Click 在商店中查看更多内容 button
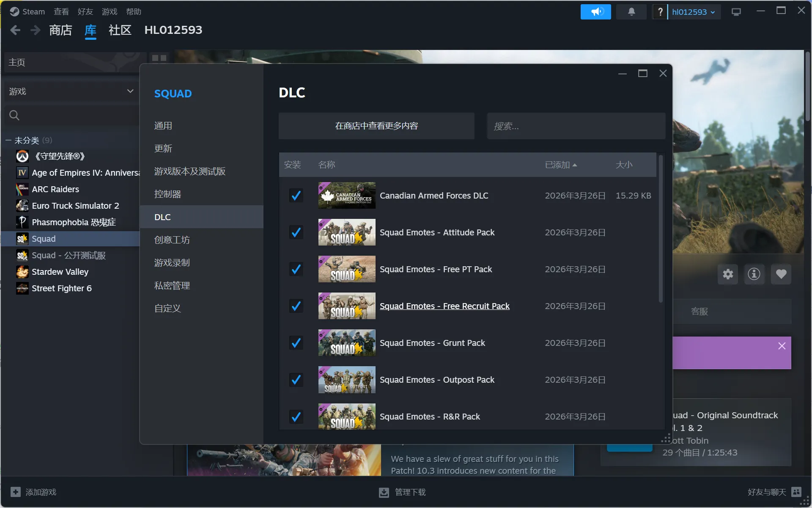This screenshot has height=508, width=812. (x=376, y=126)
